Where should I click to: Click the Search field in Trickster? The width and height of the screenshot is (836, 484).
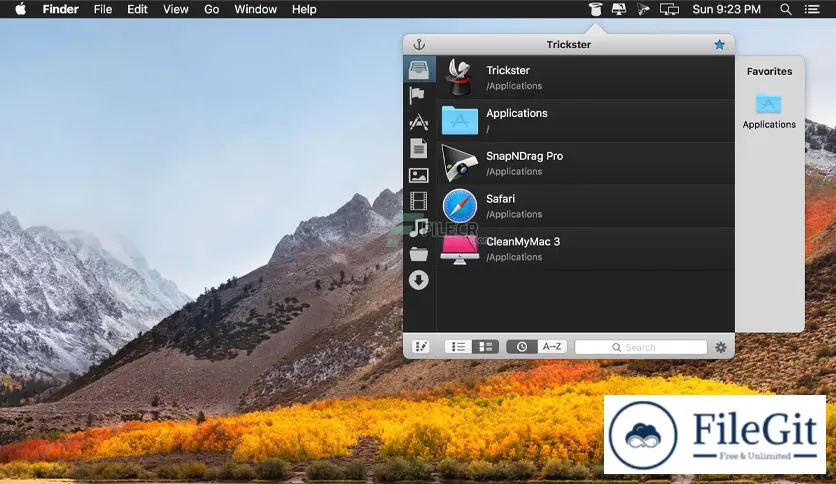pyautogui.click(x=641, y=347)
